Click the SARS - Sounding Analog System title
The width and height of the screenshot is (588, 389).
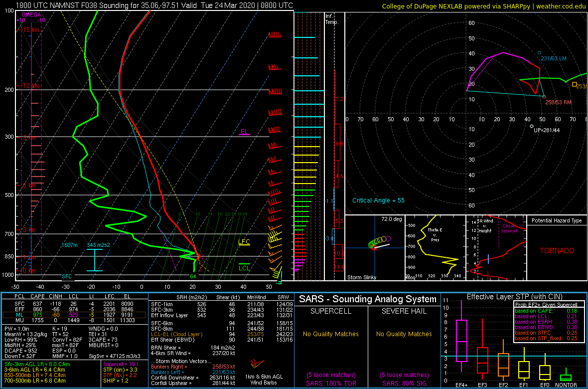coord(368,299)
